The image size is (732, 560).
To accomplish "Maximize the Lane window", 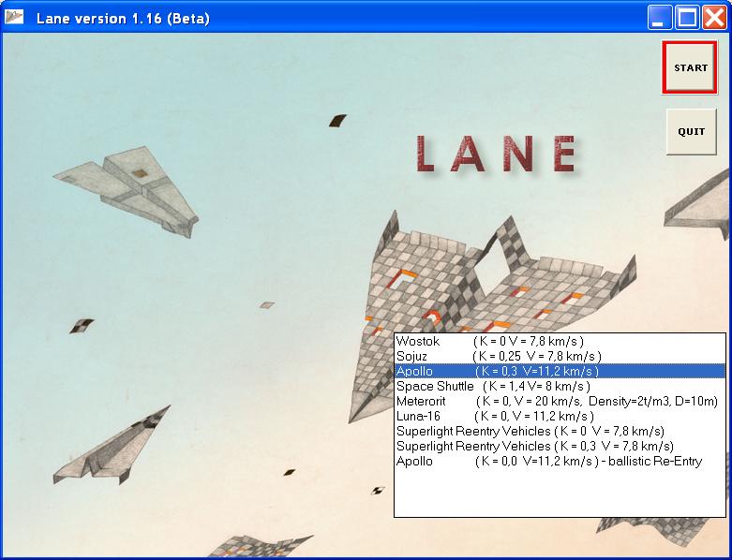I will 687,18.
